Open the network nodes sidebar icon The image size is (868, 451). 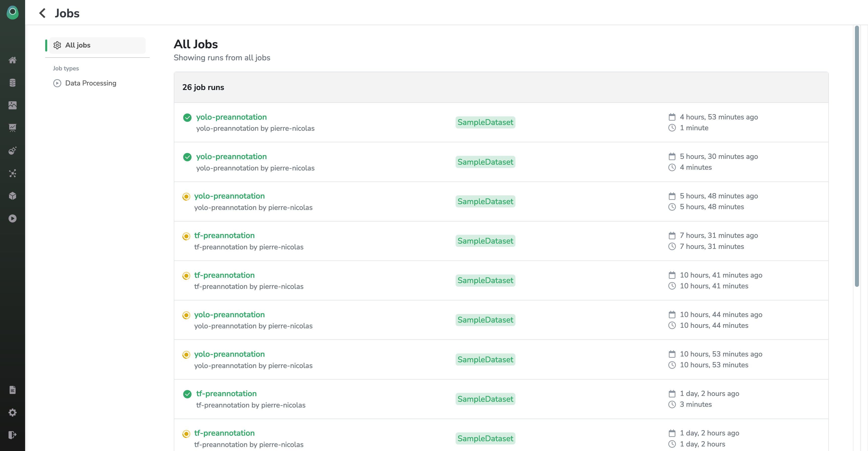point(13,173)
